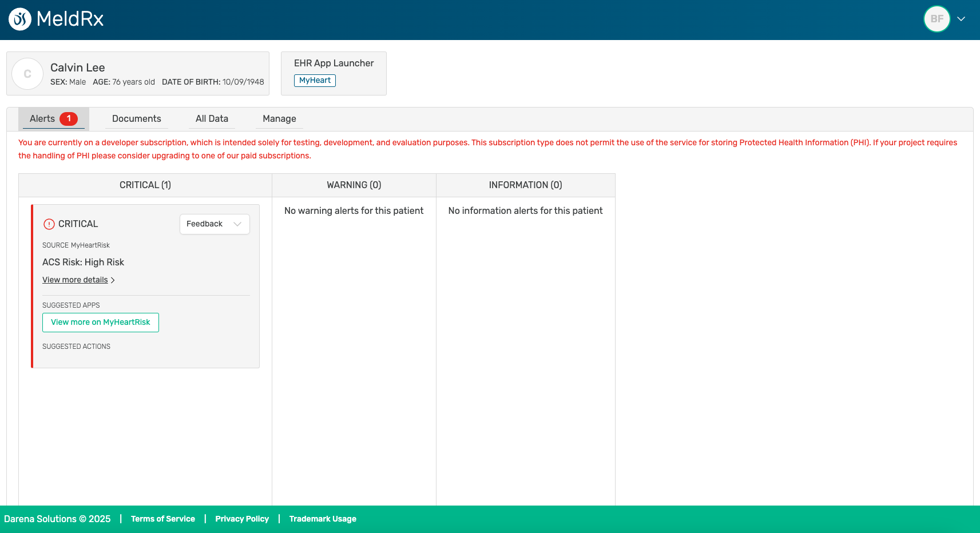The width and height of the screenshot is (980, 533).
Task: Launch the MyHeart app
Action: point(315,81)
